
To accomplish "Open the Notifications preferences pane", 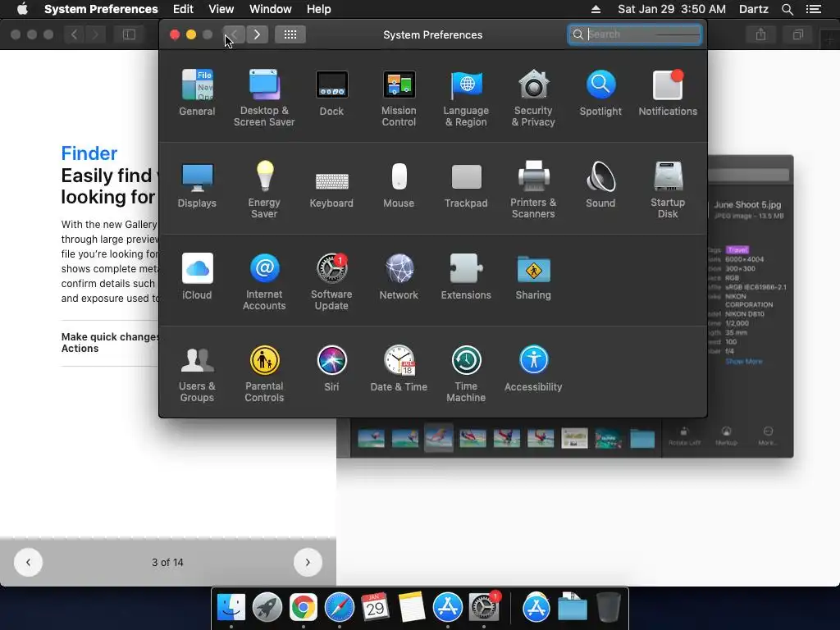I will point(668,92).
